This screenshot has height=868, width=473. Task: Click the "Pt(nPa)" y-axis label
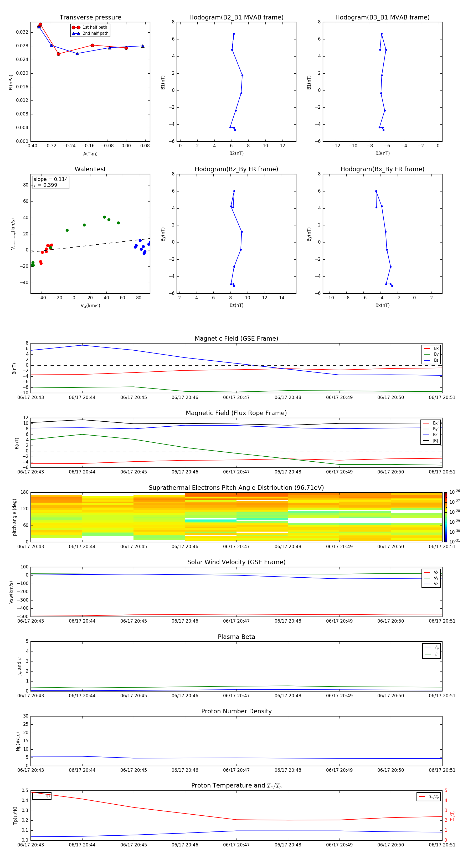(x=11, y=82)
